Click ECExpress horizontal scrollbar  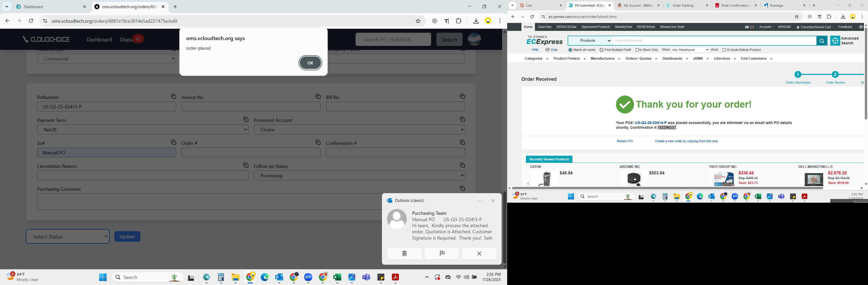coord(667,188)
